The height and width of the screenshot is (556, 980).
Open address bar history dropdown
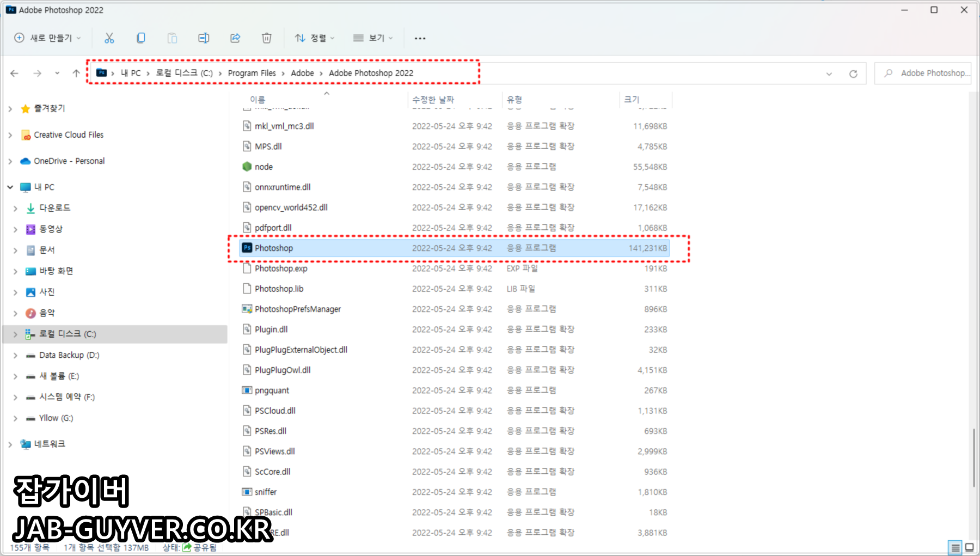click(829, 74)
